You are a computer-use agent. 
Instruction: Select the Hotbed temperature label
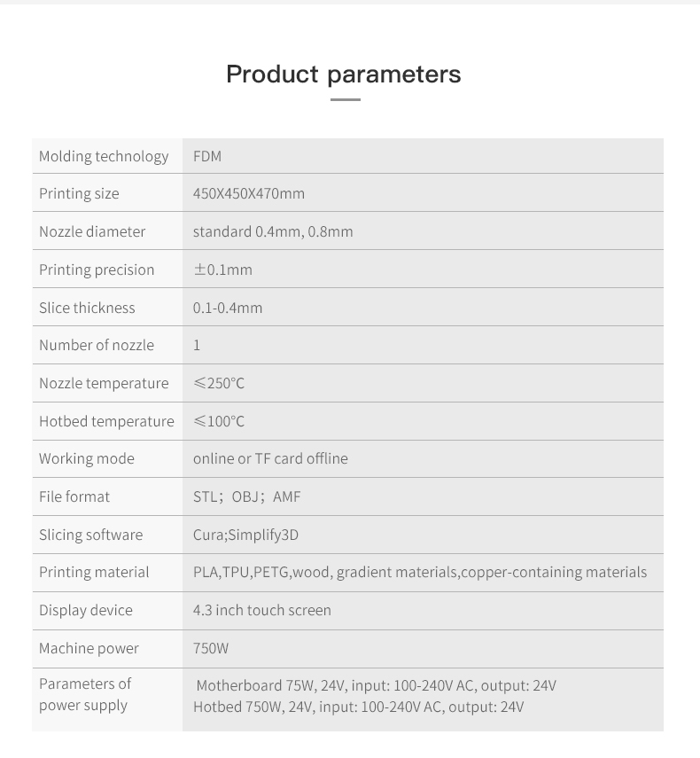pos(106,421)
